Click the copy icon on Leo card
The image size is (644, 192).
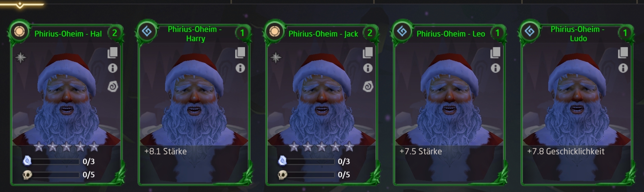point(495,53)
